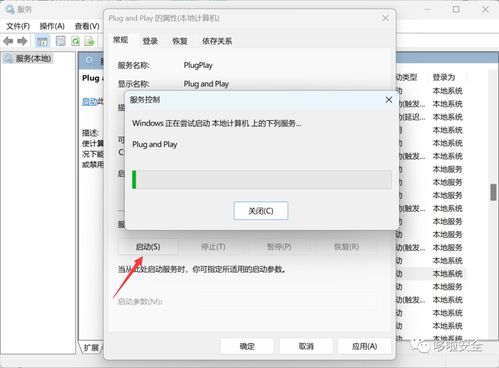Open the 文件(F) menu
The height and width of the screenshot is (368, 499).
click(x=18, y=26)
